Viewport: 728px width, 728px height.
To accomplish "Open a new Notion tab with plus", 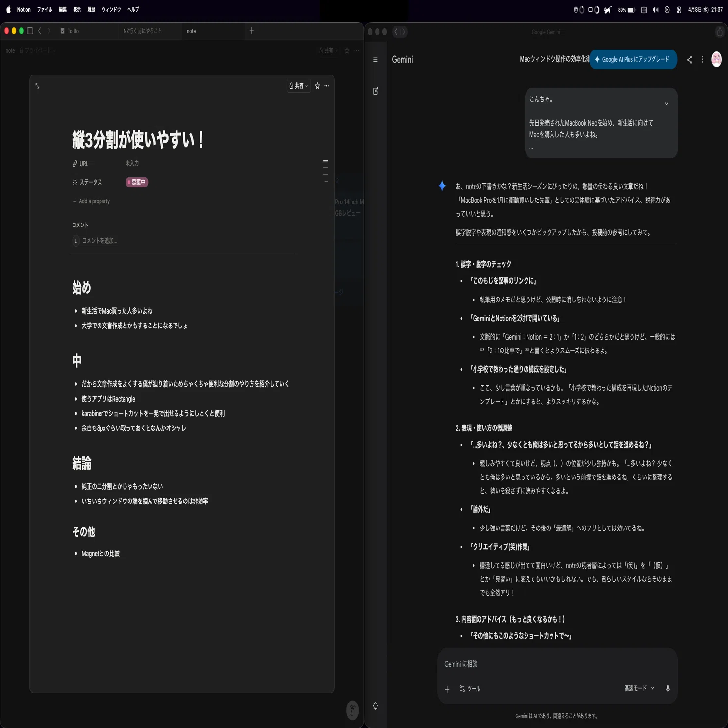I will click(x=251, y=31).
